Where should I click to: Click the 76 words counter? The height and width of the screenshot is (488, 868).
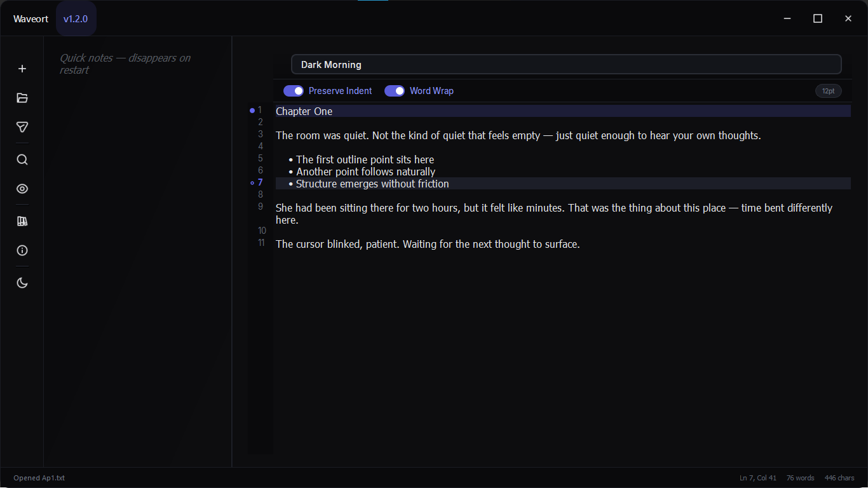800,478
